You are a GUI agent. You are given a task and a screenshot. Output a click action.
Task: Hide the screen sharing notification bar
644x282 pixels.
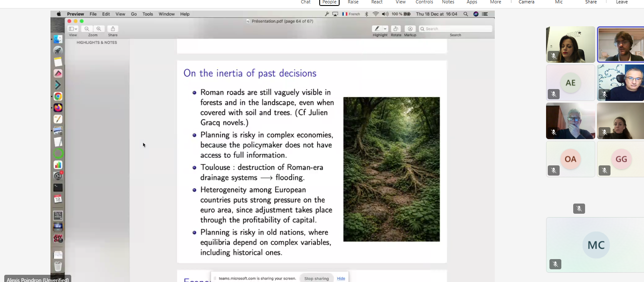pyautogui.click(x=341, y=279)
